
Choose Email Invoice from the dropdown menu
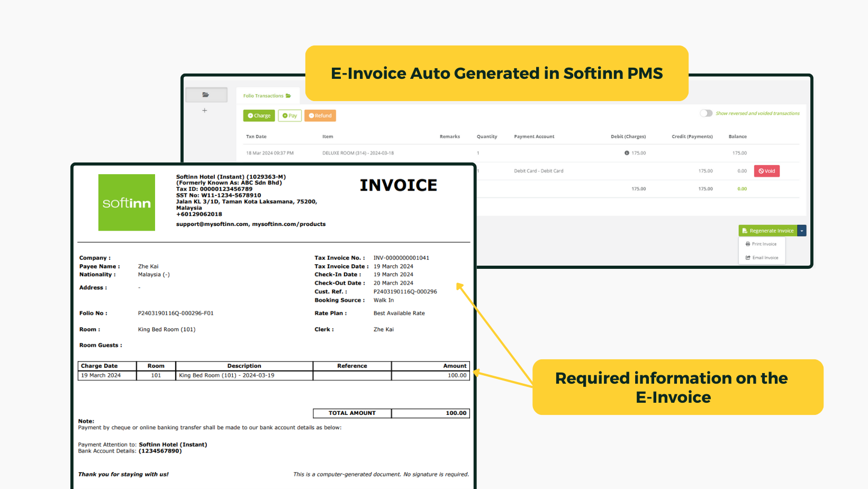point(764,258)
